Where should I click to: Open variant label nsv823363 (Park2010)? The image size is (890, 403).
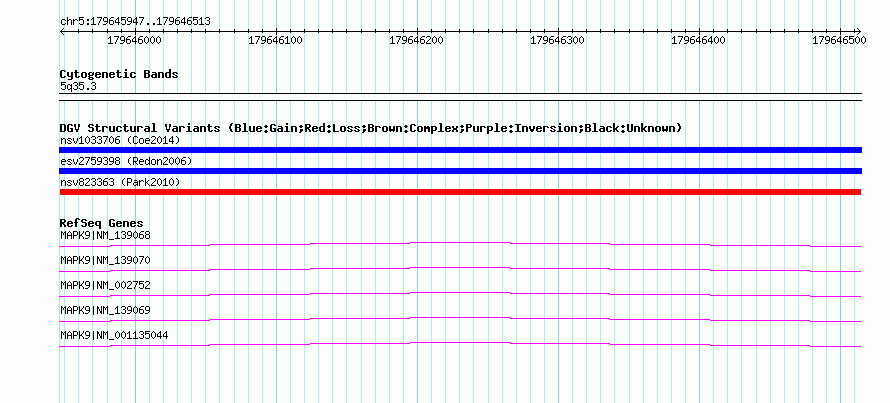[x=120, y=182]
